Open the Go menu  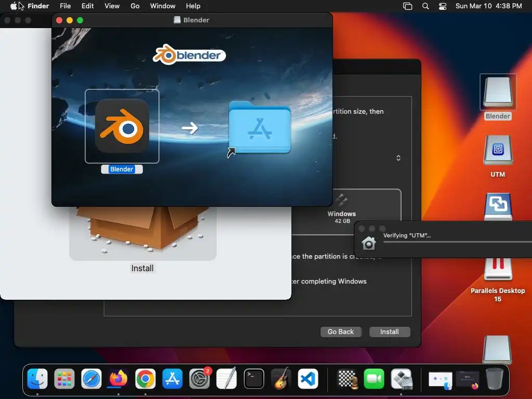[x=135, y=6]
